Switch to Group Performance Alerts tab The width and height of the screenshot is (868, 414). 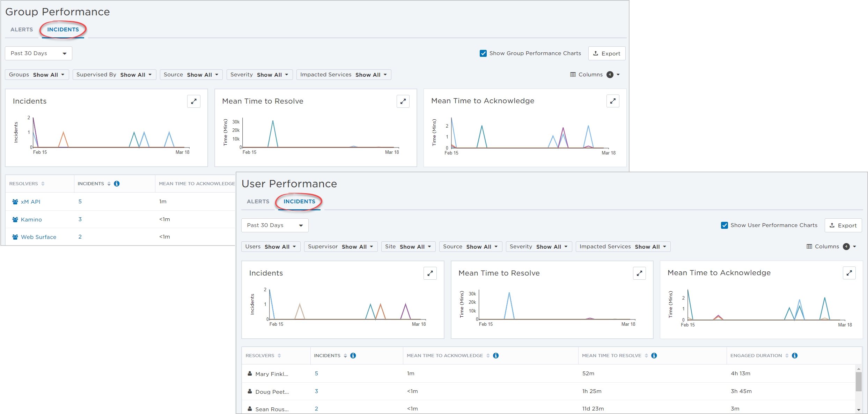coord(22,30)
